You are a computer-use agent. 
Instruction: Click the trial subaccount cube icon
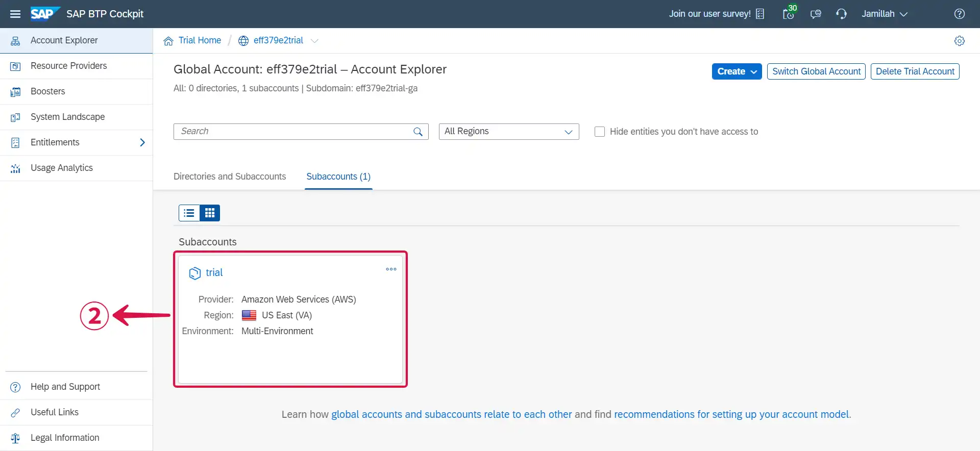(194, 273)
